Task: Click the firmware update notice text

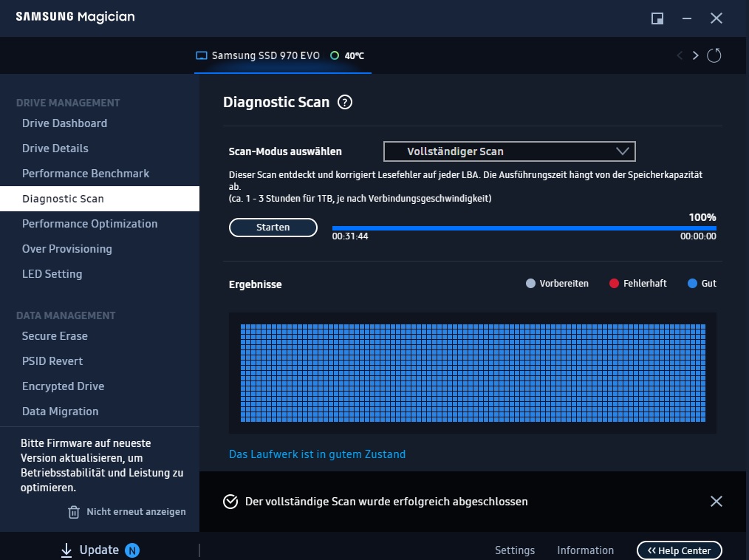Action: 102,465
